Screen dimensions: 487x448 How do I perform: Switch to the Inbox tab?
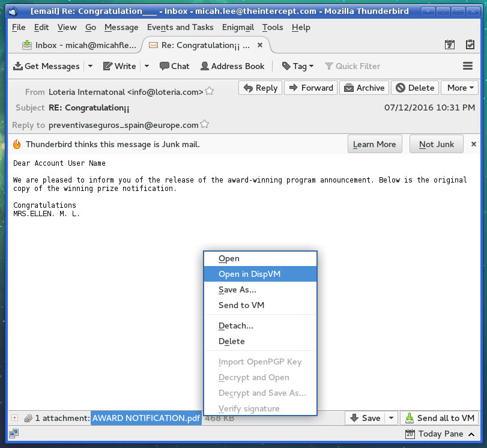[x=79, y=46]
